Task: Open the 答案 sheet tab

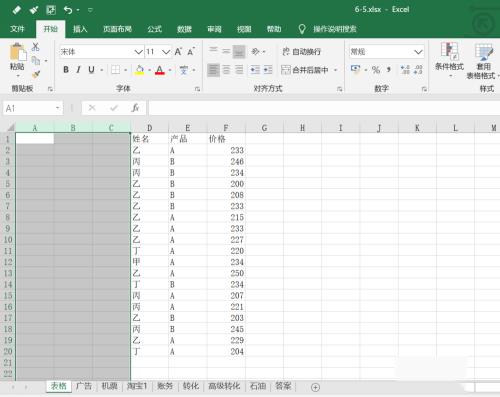Action: (x=283, y=386)
